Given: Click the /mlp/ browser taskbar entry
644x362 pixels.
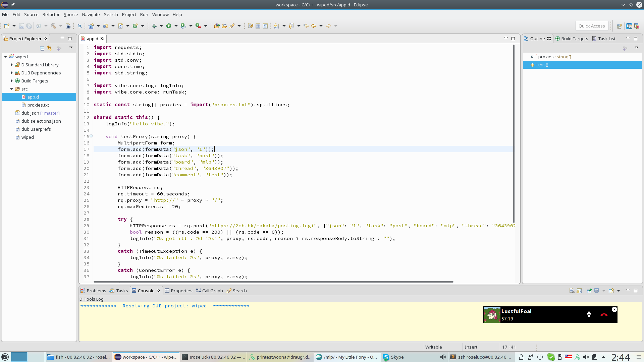Looking at the screenshot, I should [347, 357].
